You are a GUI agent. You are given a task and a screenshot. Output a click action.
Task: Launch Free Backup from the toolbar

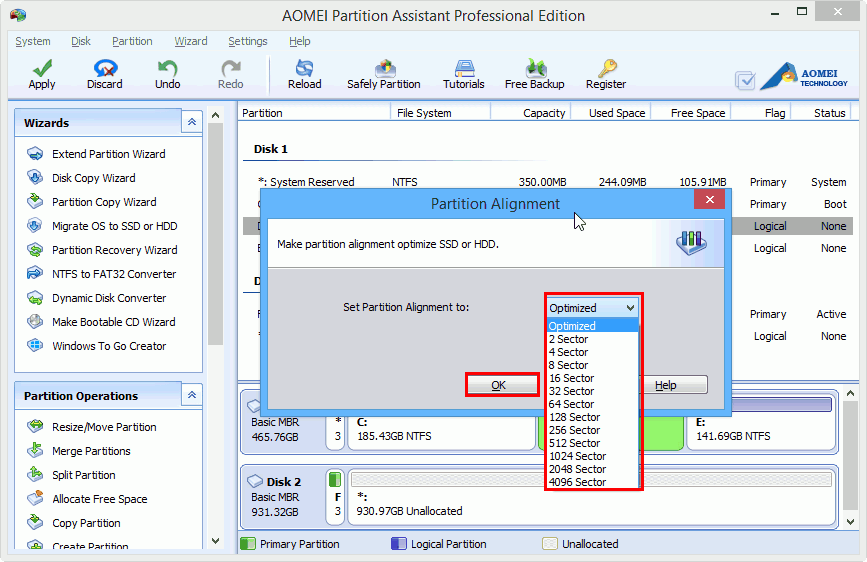pyautogui.click(x=535, y=74)
